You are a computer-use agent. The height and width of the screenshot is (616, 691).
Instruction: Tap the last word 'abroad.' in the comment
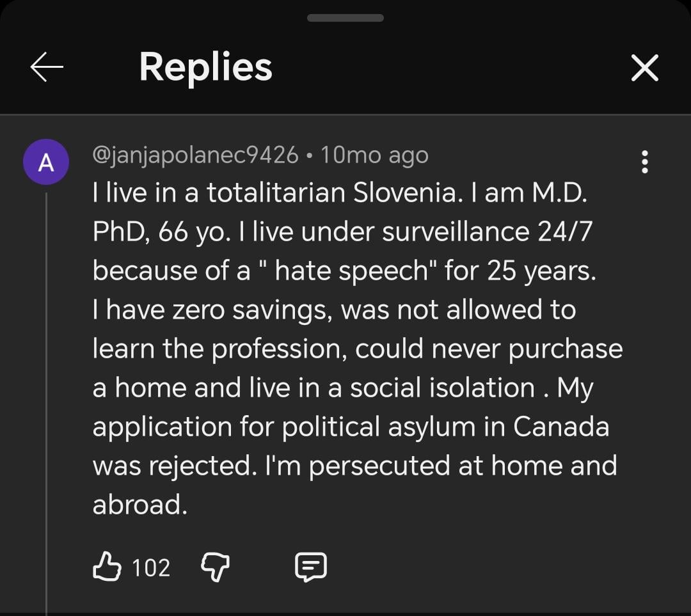point(140,505)
